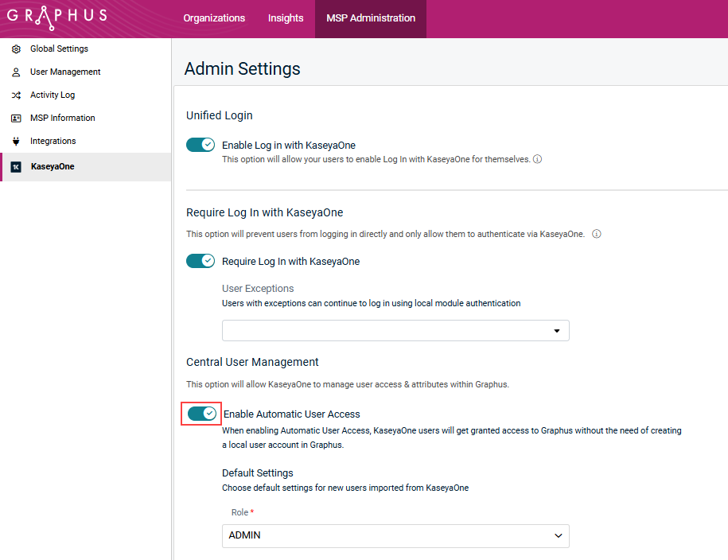Click the MSP Information card icon
Viewport: 728px width, 560px height.
click(x=16, y=118)
